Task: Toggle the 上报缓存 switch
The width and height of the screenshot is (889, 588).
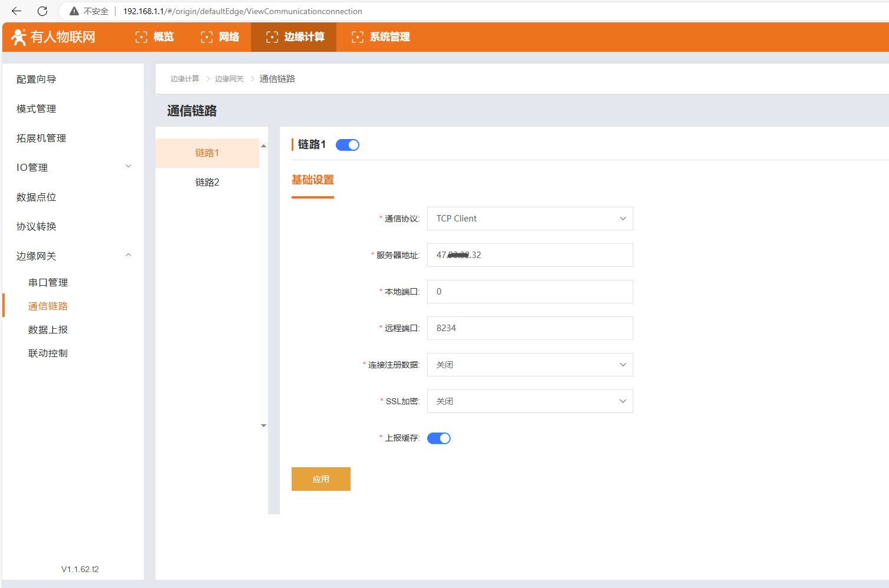Action: [x=438, y=438]
